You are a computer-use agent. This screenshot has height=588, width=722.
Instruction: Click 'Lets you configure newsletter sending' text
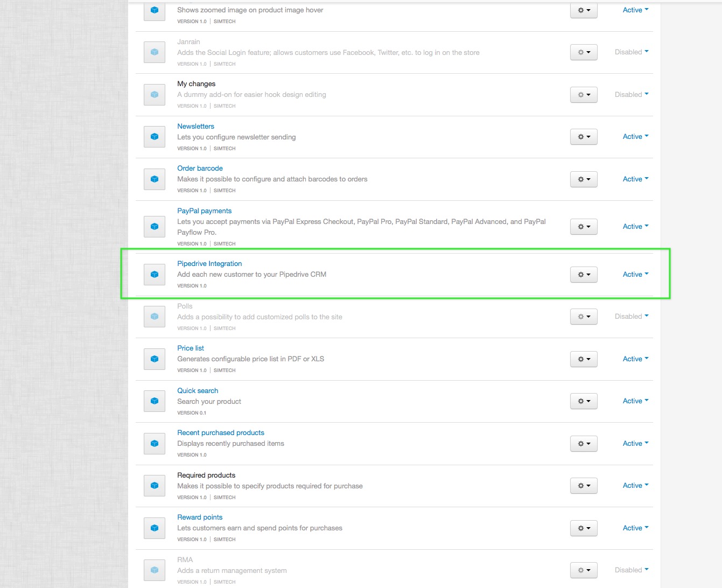(236, 137)
